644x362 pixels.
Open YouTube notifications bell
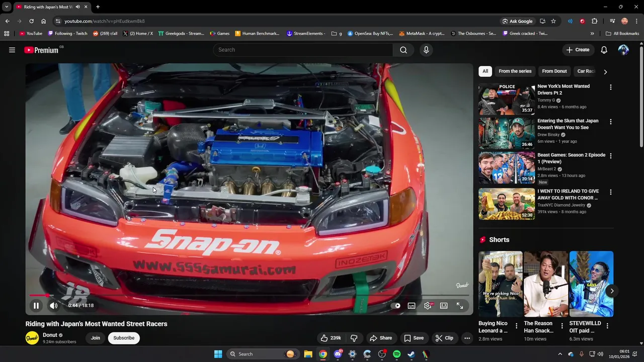tap(604, 50)
